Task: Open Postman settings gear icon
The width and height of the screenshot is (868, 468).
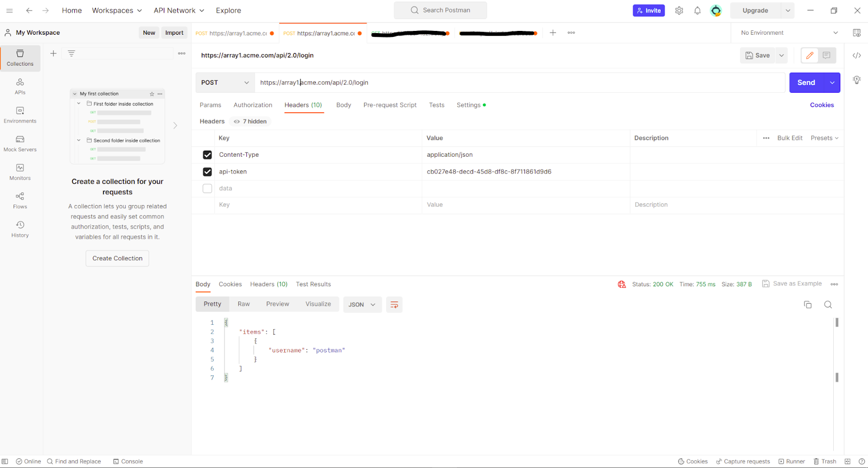Action: (x=679, y=10)
